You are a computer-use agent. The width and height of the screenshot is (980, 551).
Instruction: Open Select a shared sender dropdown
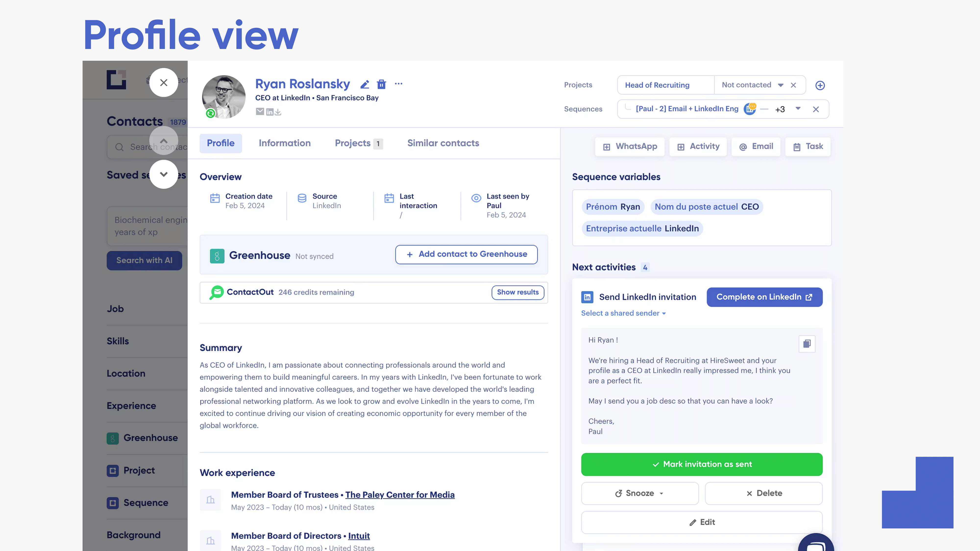pos(623,313)
